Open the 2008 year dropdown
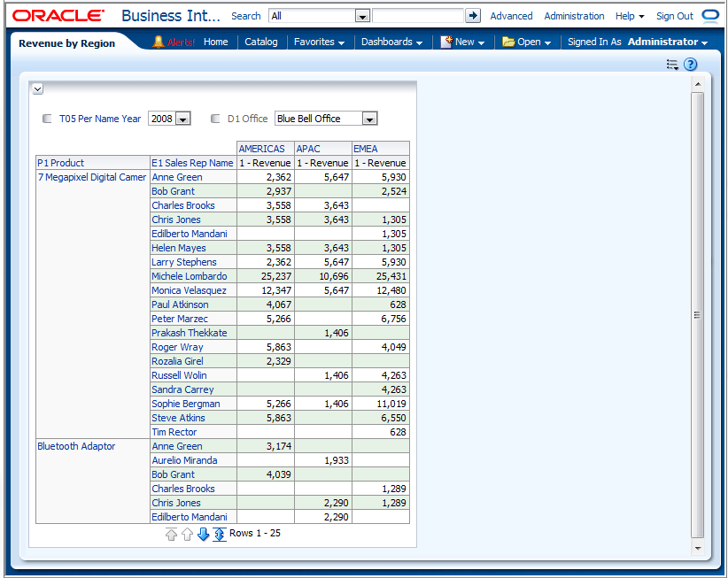 pyautogui.click(x=182, y=119)
